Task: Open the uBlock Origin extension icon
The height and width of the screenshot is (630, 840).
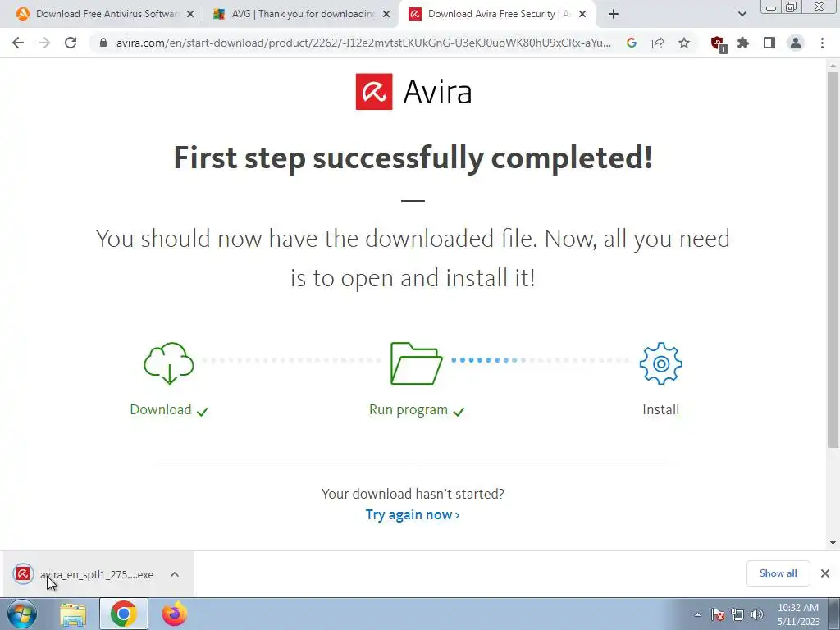Action: pos(719,44)
